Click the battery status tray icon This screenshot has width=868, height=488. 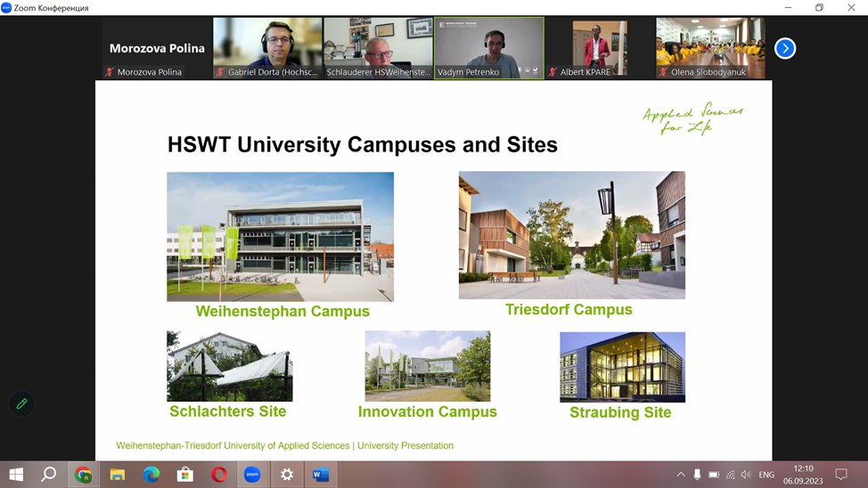[x=714, y=475]
